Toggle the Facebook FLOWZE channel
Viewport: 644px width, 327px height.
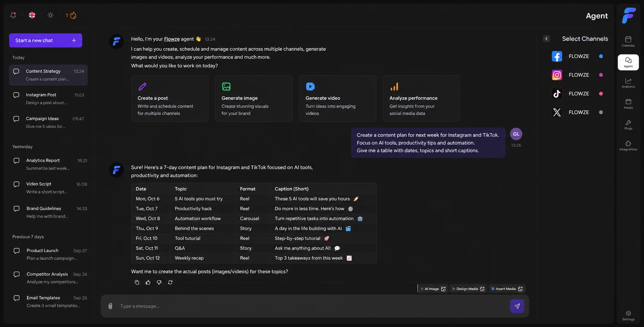coord(577,56)
